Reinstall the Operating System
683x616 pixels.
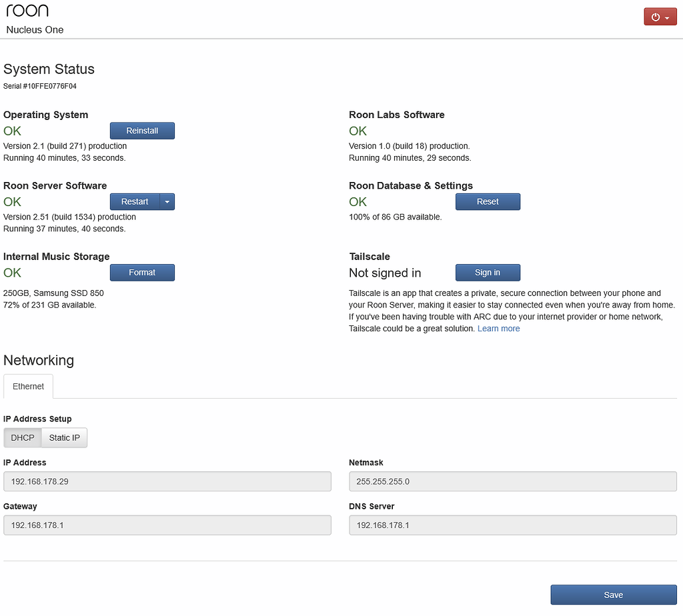[x=142, y=131]
